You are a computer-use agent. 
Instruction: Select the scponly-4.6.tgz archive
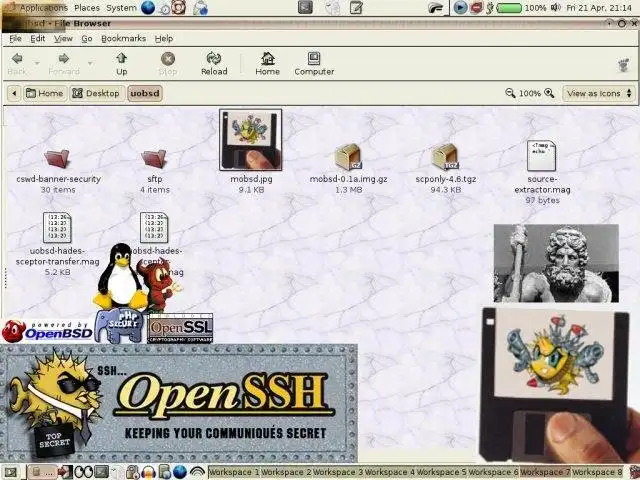click(x=445, y=157)
